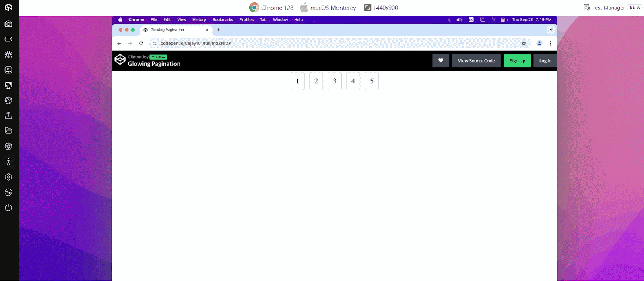The width and height of the screenshot is (644, 281).
Task: Take a screenshot with the camera icon
Action: click(8, 24)
